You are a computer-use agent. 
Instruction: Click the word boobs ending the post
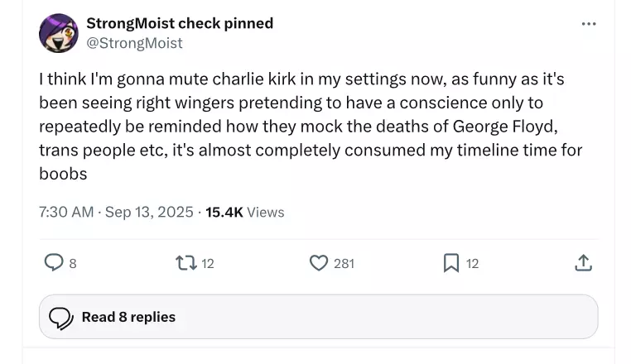(x=63, y=174)
